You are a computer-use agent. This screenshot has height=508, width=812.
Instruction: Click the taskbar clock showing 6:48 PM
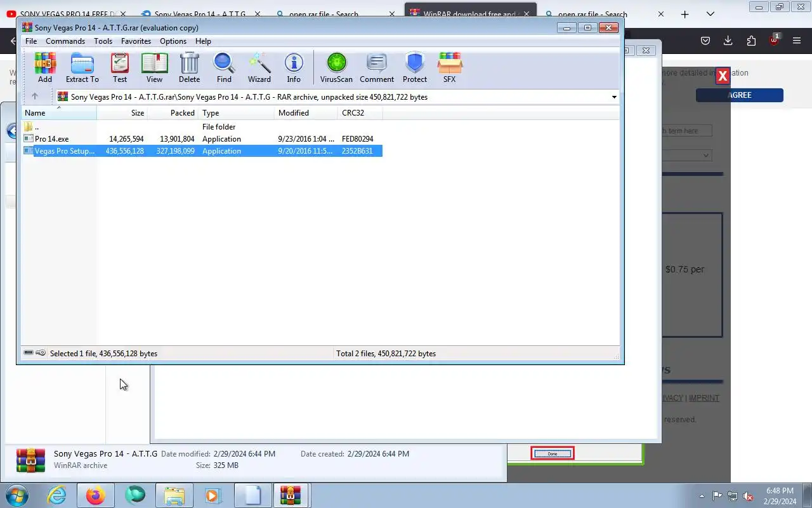pyautogui.click(x=780, y=495)
